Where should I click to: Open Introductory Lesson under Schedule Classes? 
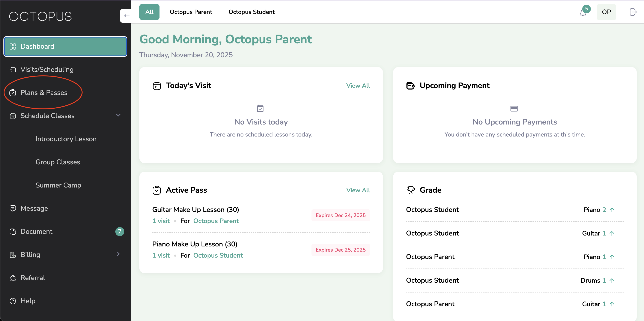click(x=66, y=139)
